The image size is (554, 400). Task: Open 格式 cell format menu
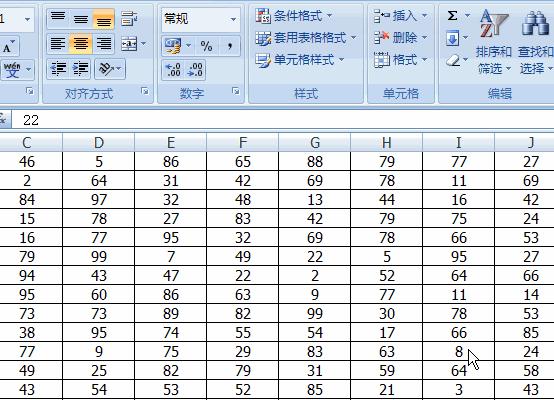coord(400,60)
